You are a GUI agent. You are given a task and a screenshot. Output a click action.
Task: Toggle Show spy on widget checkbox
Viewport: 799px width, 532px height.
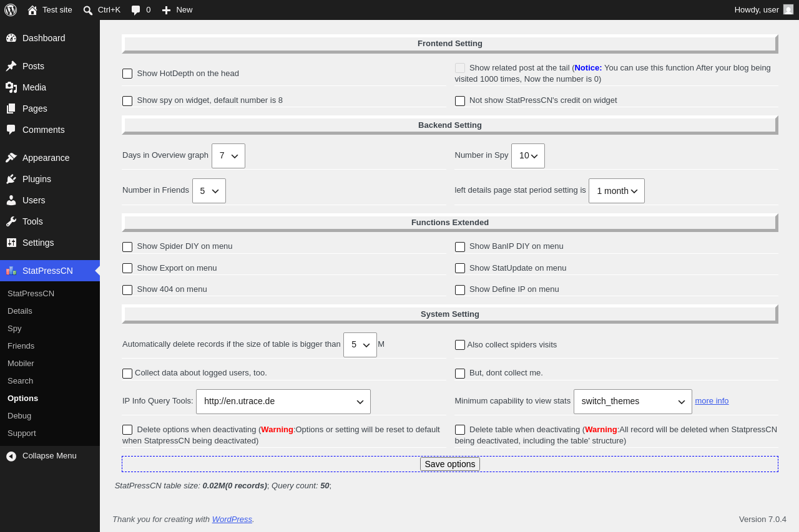pyautogui.click(x=127, y=101)
